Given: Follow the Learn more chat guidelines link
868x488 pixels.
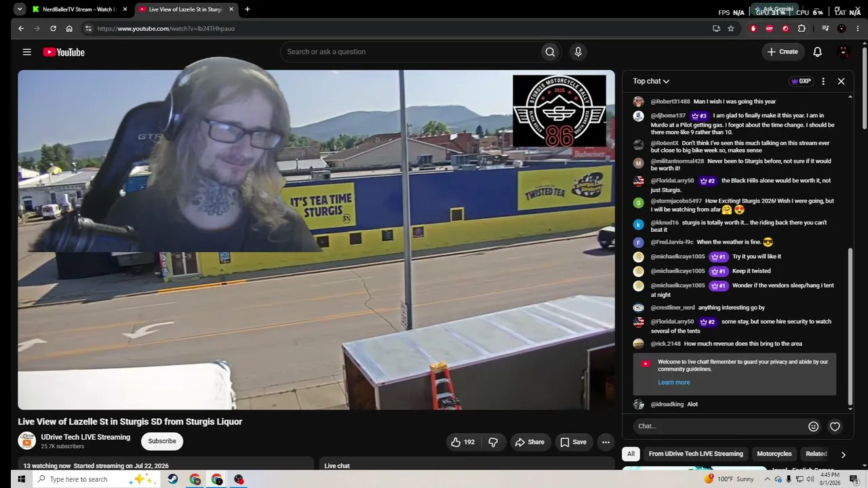Looking at the screenshot, I should click(673, 382).
